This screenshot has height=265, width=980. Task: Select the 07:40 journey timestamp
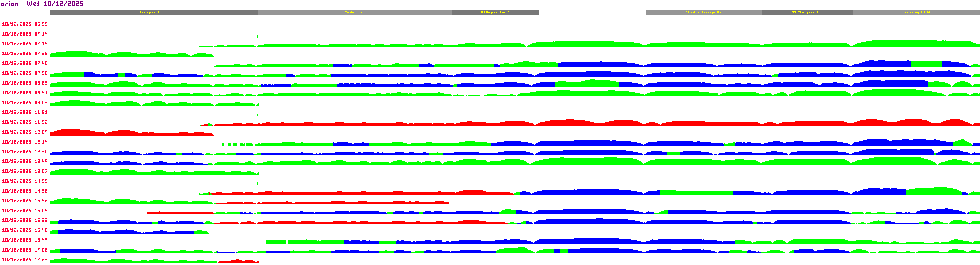coord(25,63)
